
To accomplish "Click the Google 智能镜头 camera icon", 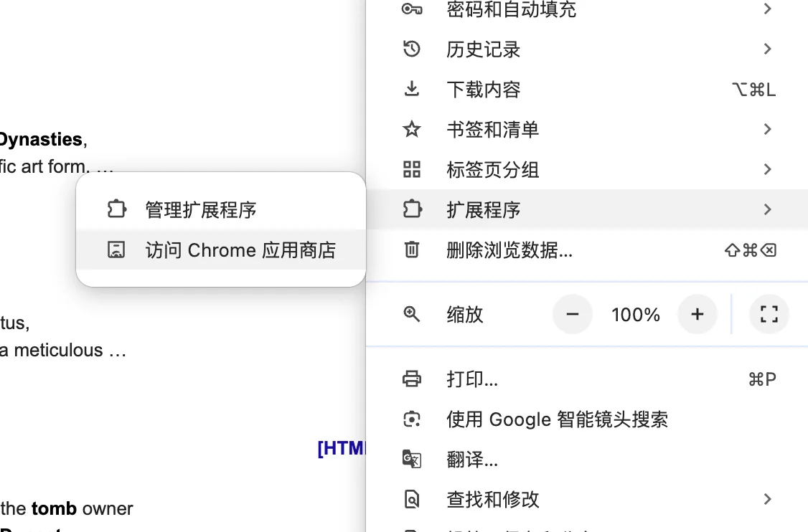I will point(412,419).
